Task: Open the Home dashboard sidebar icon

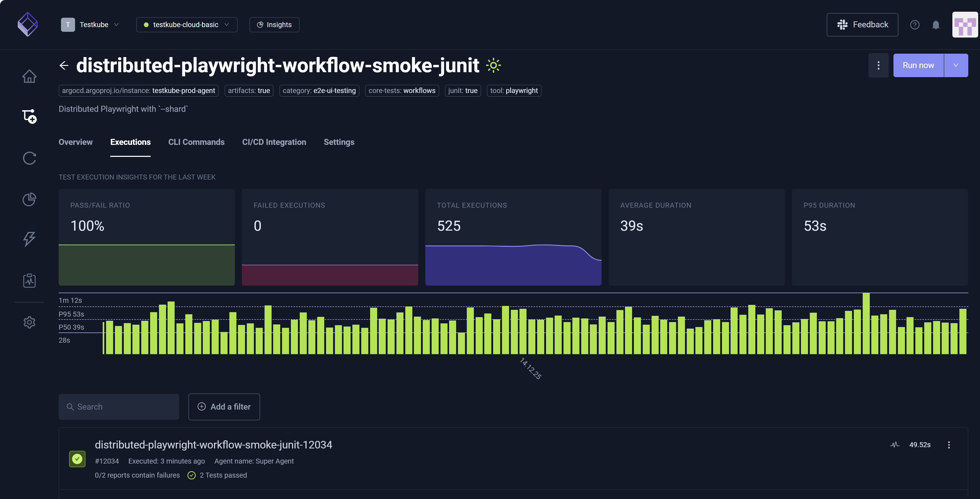Action: point(29,76)
